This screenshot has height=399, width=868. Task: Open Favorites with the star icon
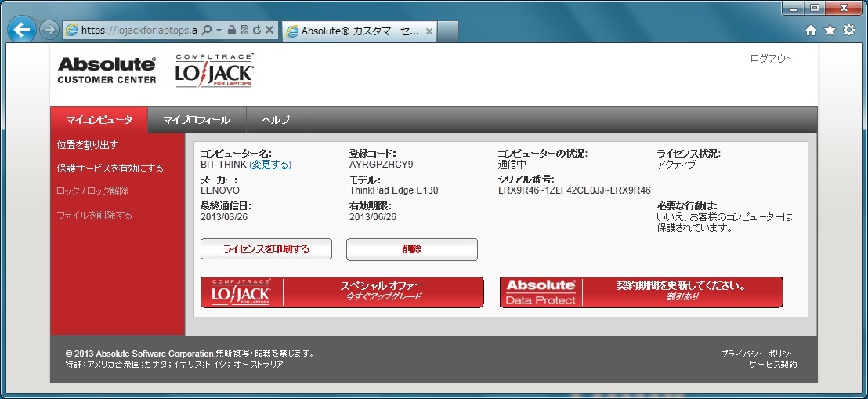(x=830, y=31)
